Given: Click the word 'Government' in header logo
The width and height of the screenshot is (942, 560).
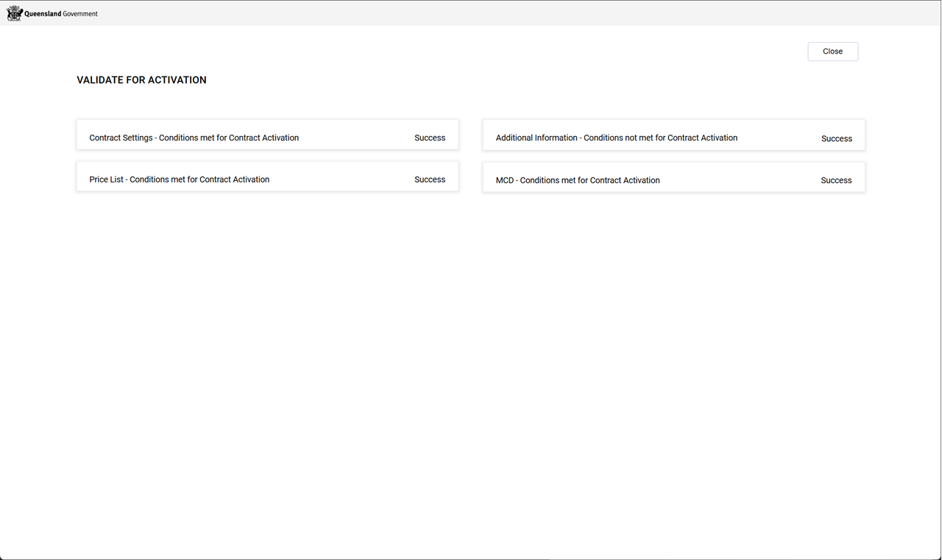Looking at the screenshot, I should (x=80, y=14).
